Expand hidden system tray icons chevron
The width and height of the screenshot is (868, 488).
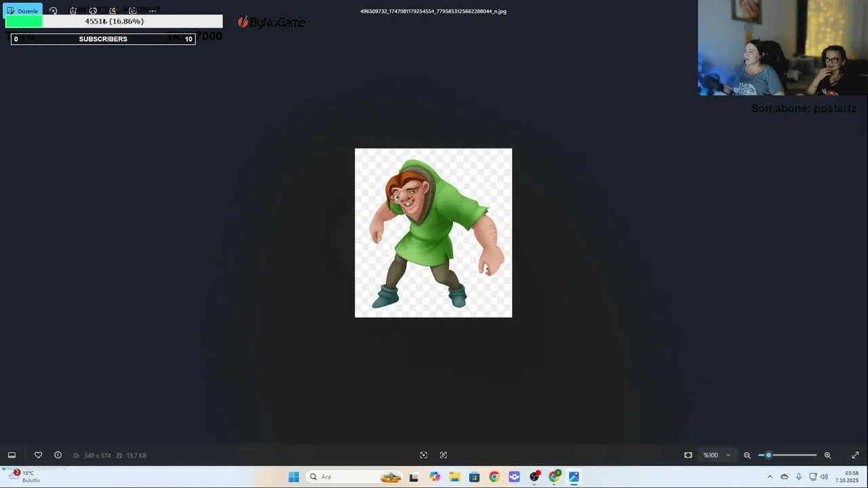770,477
